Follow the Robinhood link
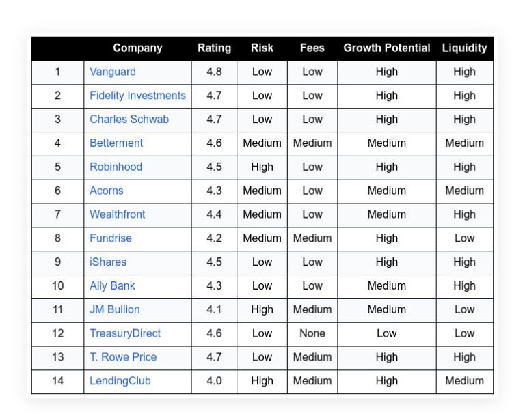The width and height of the screenshot is (525, 420). click(116, 167)
